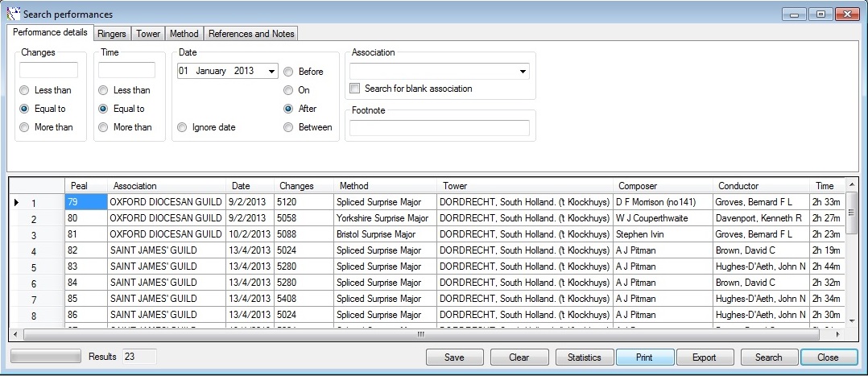
Task: Go to References and Notes tab
Action: [x=251, y=34]
